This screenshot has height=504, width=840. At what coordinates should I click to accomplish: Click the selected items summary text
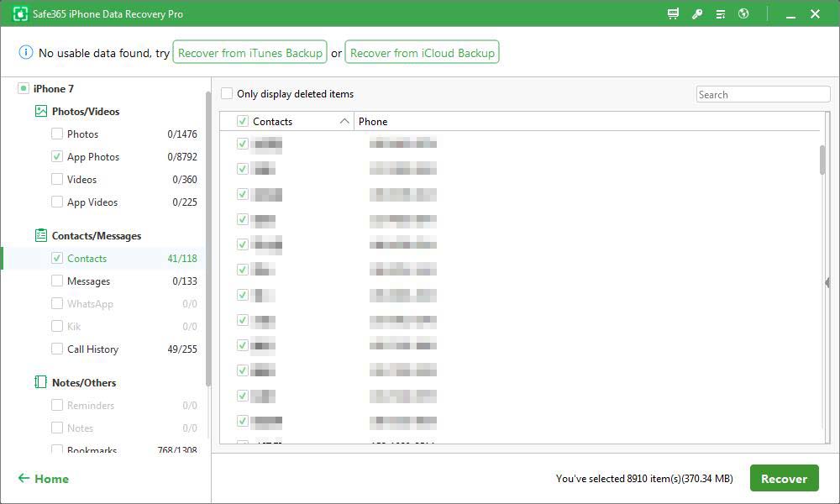point(644,478)
